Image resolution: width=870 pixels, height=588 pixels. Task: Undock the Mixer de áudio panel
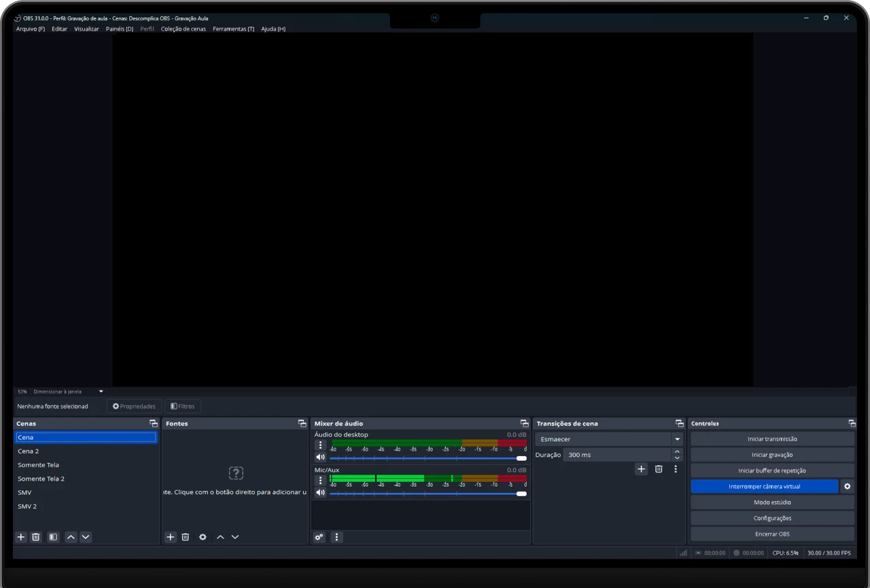[524, 423]
